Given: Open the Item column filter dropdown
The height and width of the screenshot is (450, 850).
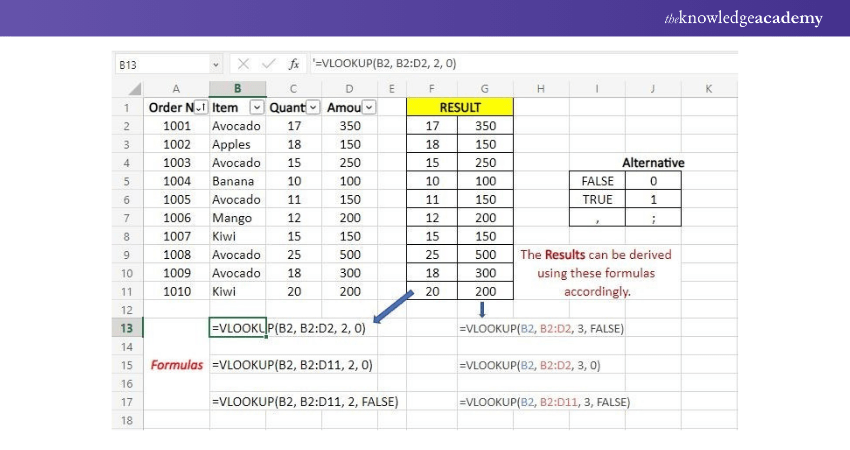Looking at the screenshot, I should point(256,107).
